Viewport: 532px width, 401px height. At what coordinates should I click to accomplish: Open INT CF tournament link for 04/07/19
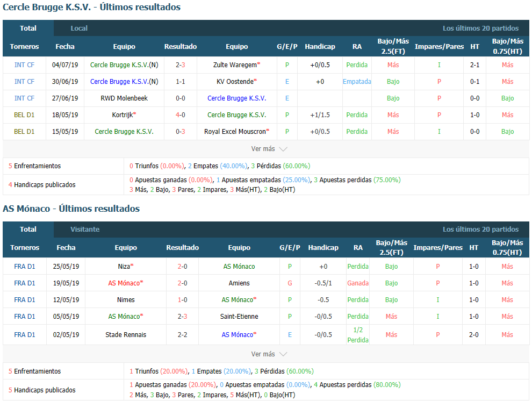coord(24,65)
